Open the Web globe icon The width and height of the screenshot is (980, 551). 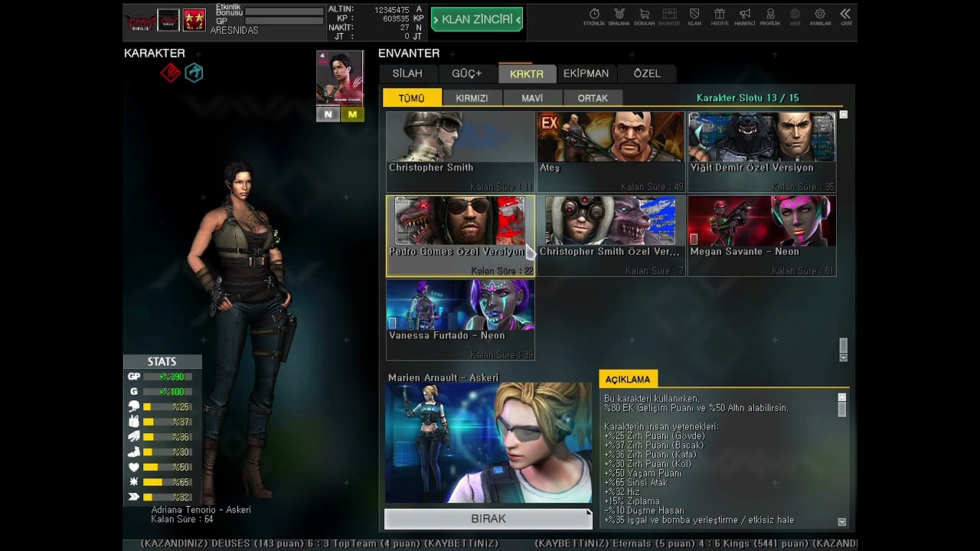[795, 17]
